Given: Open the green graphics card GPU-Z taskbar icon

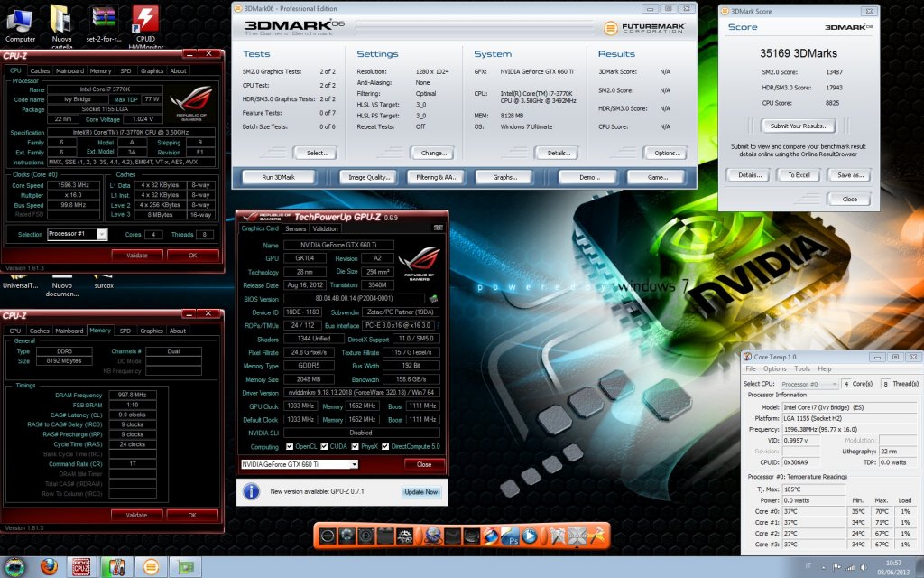Looking at the screenshot, I should [186, 567].
